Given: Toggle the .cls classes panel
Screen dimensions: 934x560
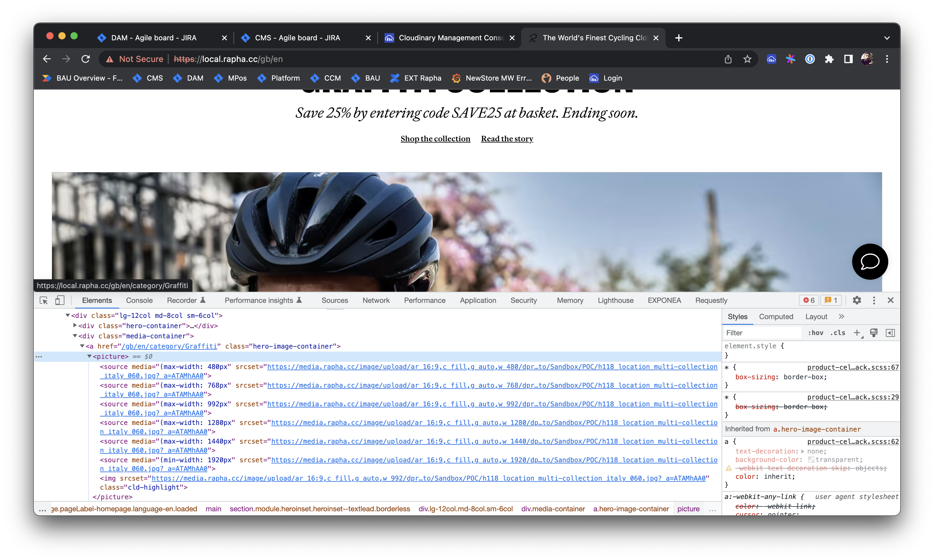Looking at the screenshot, I should tap(837, 333).
